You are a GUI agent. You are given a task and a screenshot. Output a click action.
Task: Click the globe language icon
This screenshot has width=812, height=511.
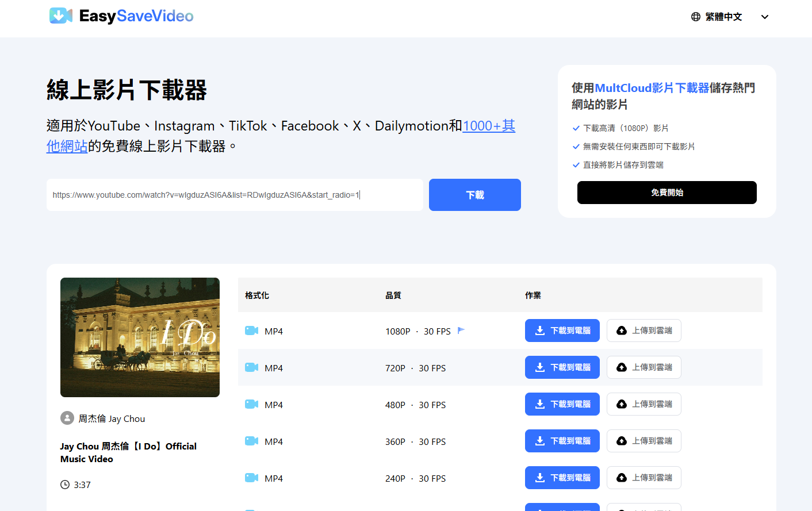click(x=696, y=17)
